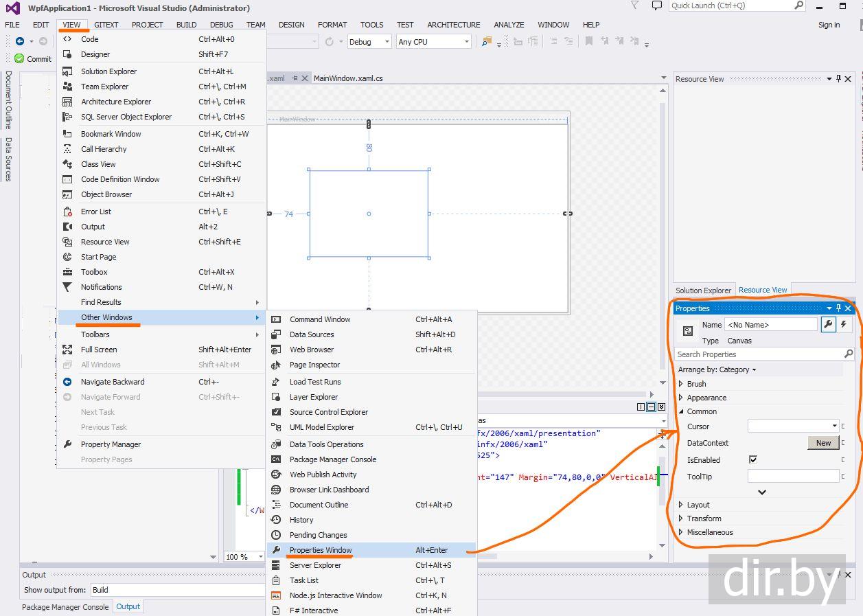This screenshot has height=616, width=863.
Task: Click the search magnifier in Search Properties
Action: [849, 354]
